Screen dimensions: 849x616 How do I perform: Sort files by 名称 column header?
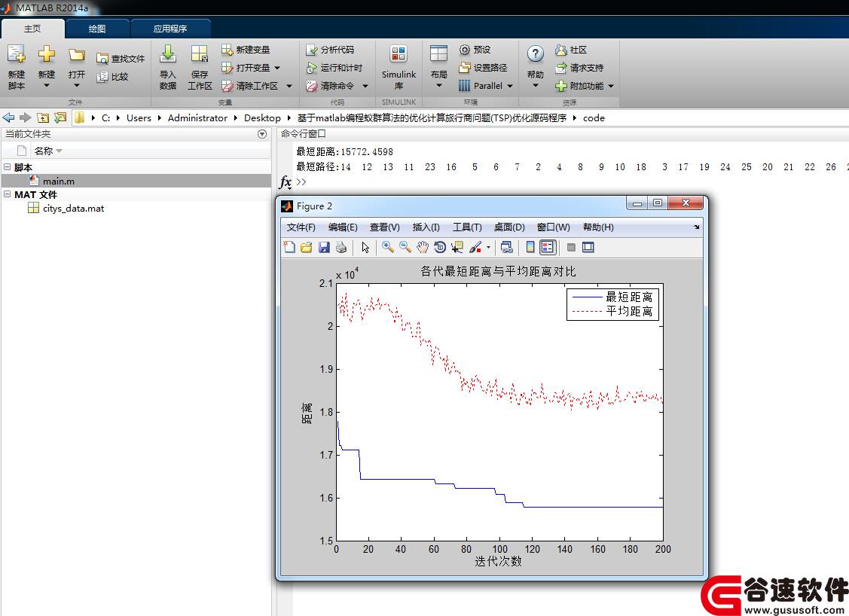[44, 151]
